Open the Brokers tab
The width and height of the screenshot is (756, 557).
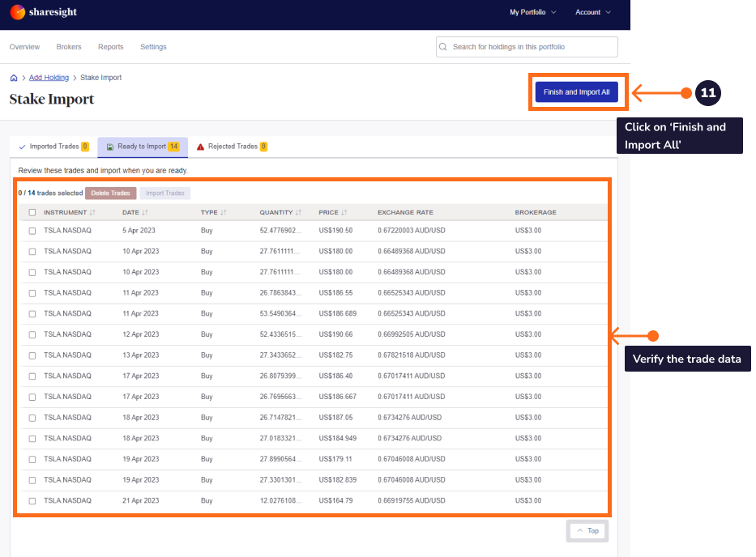click(x=69, y=47)
